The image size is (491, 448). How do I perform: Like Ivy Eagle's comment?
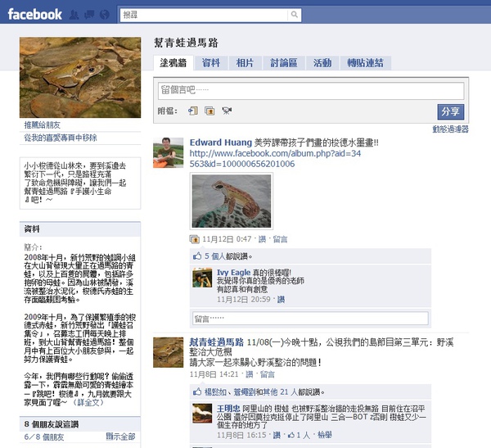click(281, 300)
